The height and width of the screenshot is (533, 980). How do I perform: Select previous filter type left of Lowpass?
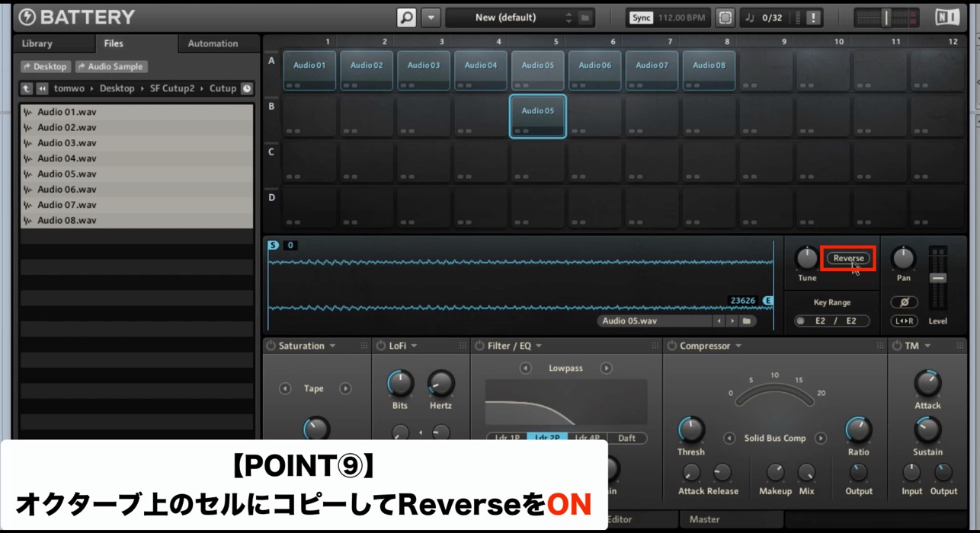tap(526, 368)
